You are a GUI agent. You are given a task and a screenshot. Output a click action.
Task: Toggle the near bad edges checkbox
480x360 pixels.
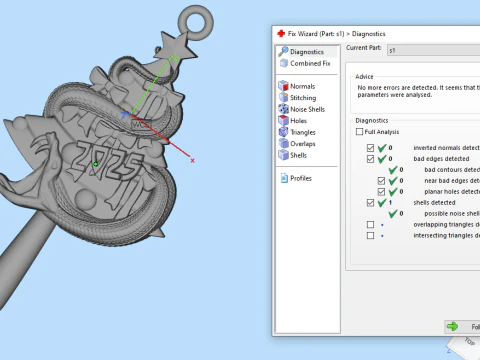381,181
